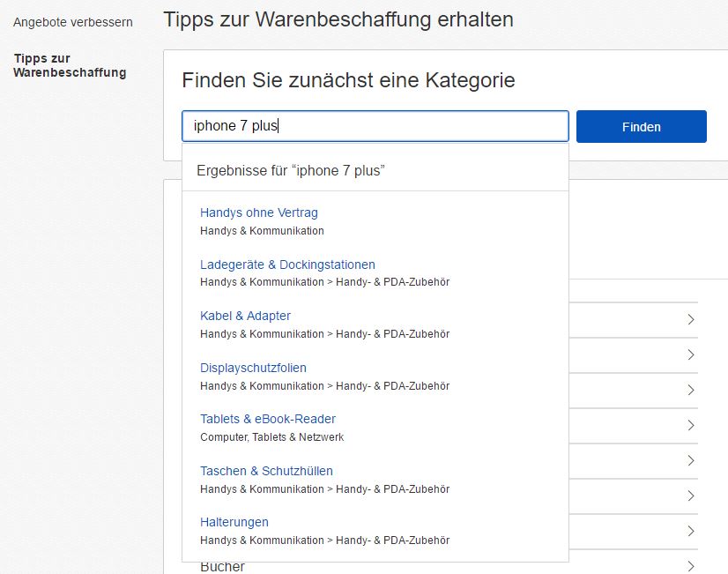Pick the 'Kabel & Adapter' result
Image resolution: width=728 pixels, height=574 pixels.
(x=245, y=316)
